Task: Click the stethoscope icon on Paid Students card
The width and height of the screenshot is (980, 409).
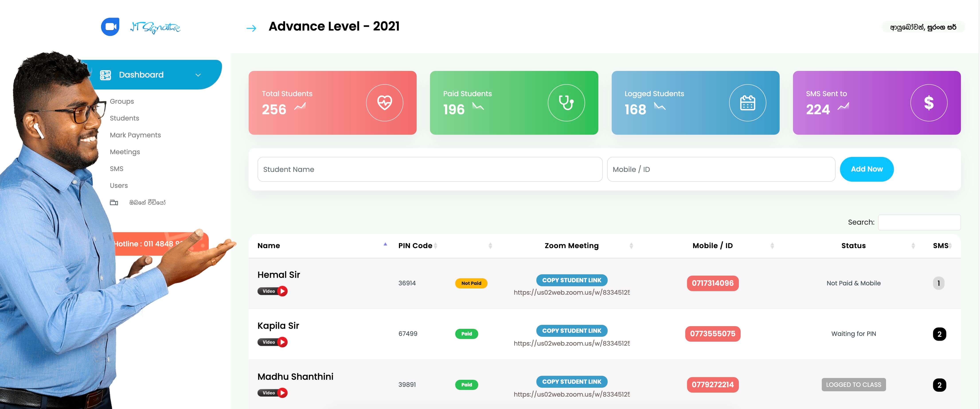Action: click(x=566, y=103)
